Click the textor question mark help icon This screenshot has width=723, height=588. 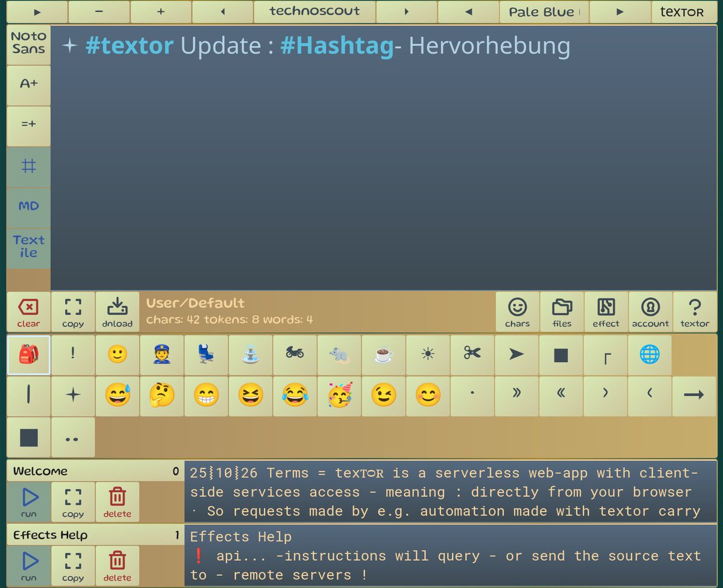(x=695, y=311)
